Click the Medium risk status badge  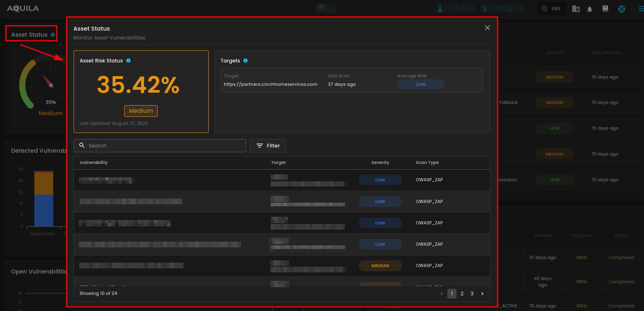(x=141, y=111)
